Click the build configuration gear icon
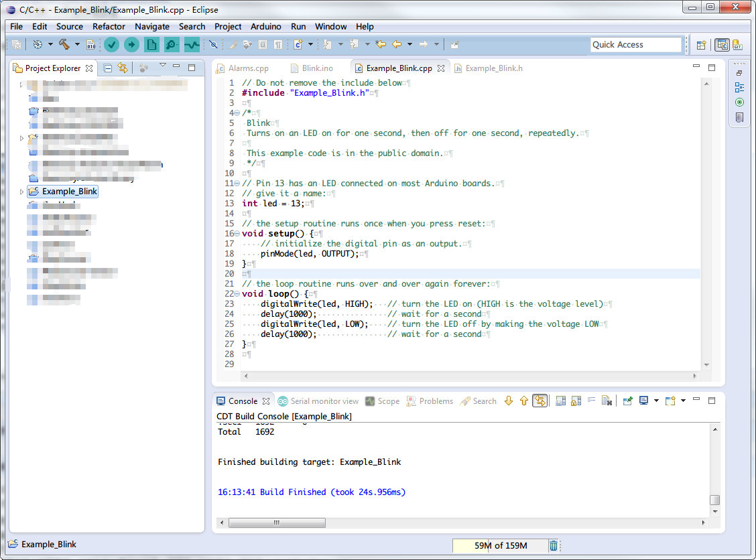The image size is (756, 560). pyautogui.click(x=38, y=44)
